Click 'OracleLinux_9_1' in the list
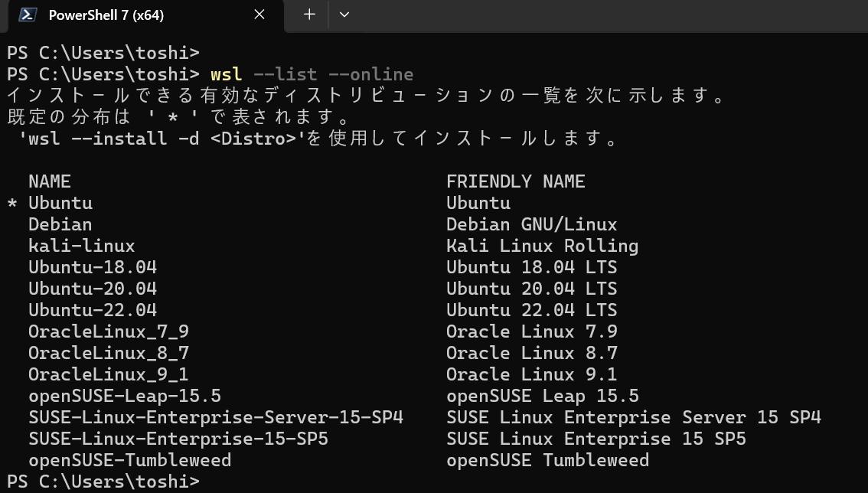The height and width of the screenshot is (493, 868). coord(109,374)
